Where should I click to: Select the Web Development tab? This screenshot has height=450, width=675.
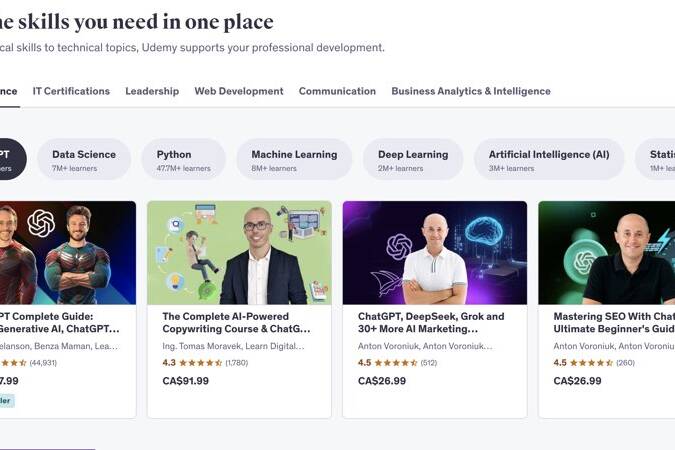click(x=239, y=91)
